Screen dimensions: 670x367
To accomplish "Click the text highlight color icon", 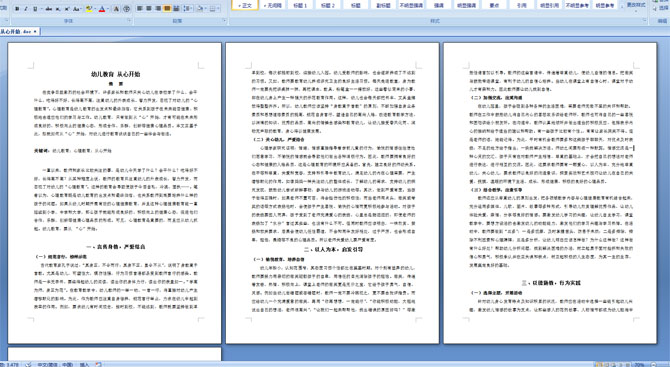I will [89, 9].
